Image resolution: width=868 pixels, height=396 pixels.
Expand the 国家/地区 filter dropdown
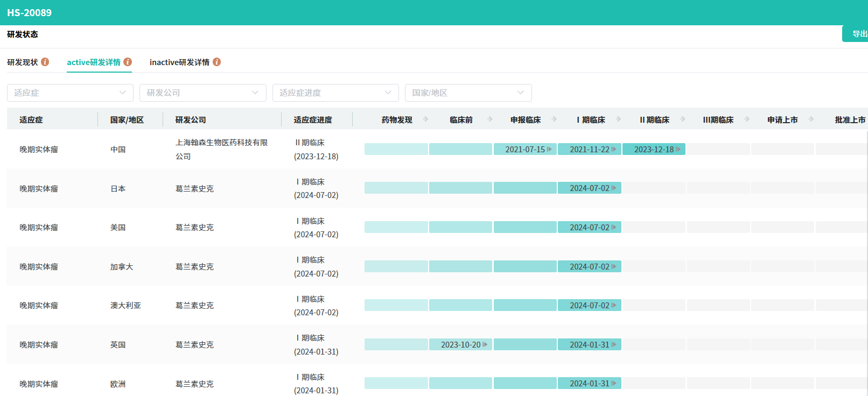coord(468,93)
